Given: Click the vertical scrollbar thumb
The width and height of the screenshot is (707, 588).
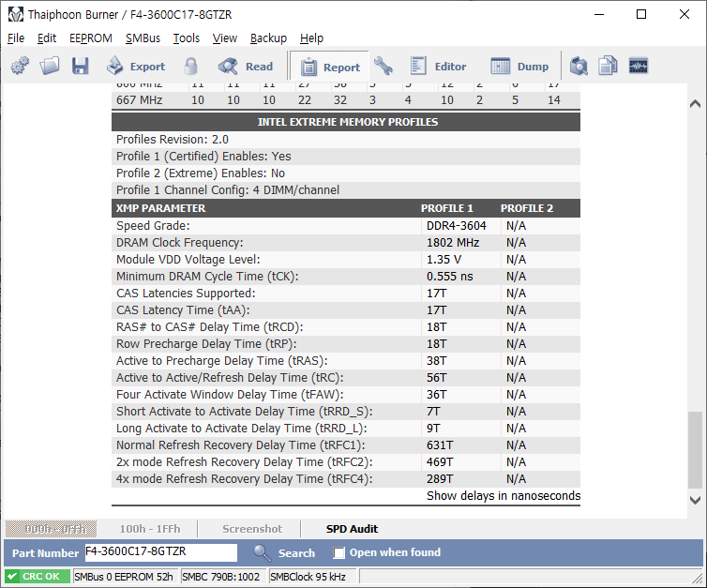Looking at the screenshot, I should click(x=695, y=450).
